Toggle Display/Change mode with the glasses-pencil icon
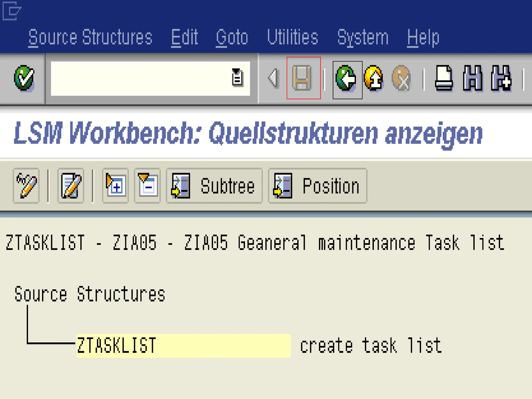 [x=26, y=185]
